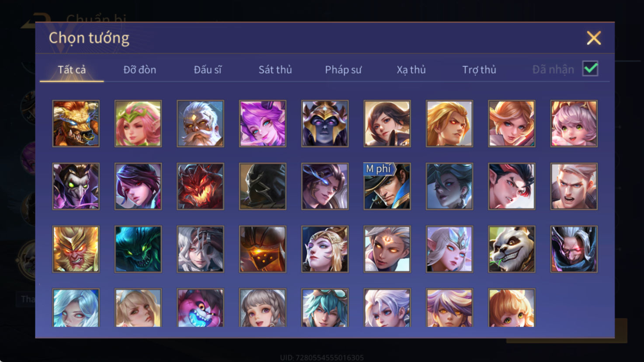
Task: Show the 'Sát thủ' heroes tab
Action: click(x=275, y=69)
